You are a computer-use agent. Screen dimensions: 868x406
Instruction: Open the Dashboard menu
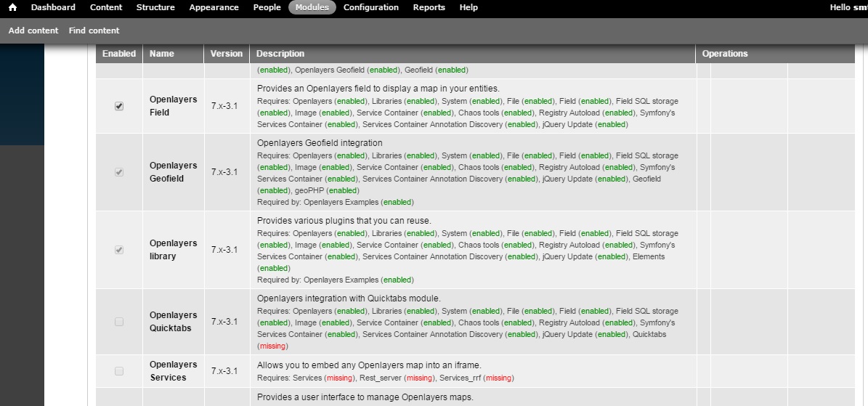click(x=53, y=7)
